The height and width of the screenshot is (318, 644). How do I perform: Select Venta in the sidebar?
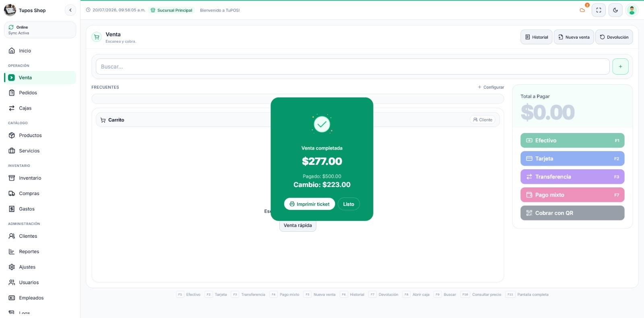pyautogui.click(x=40, y=78)
